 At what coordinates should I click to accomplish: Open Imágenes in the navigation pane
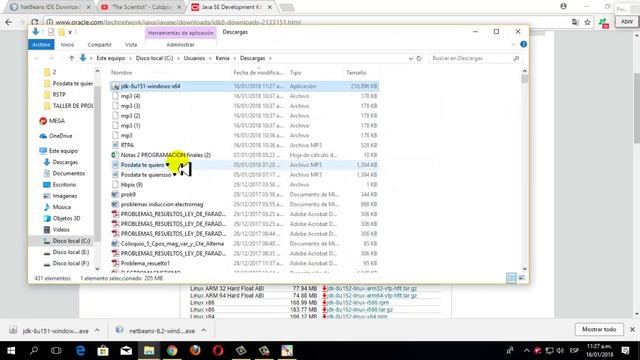(60, 196)
